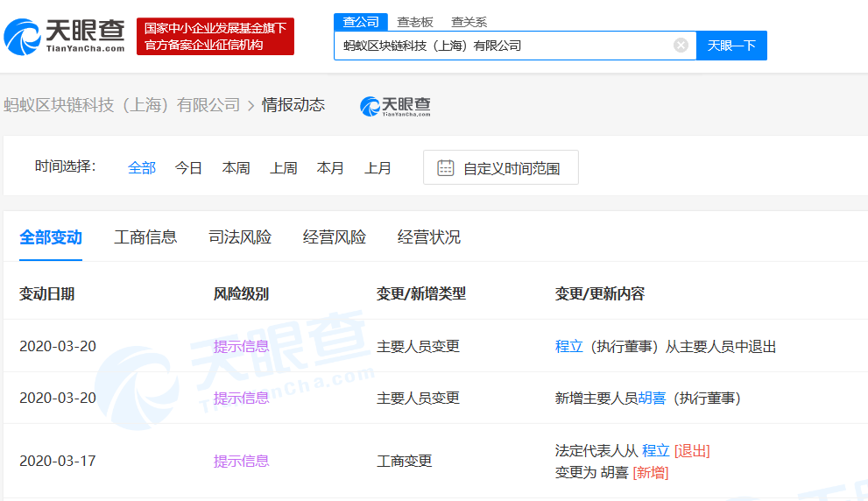This screenshot has height=501, width=868.
Task: Filter time by 本周
Action: (x=236, y=168)
